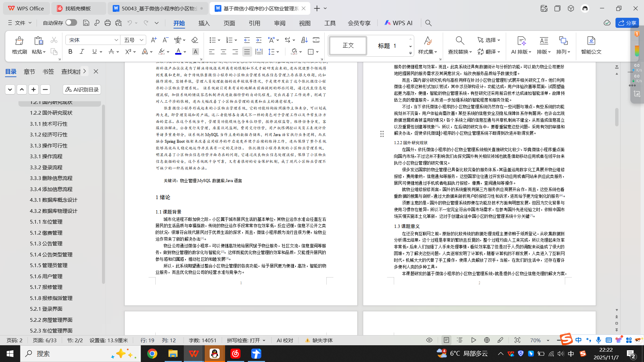Toggle the auto-save switch

[71, 22]
